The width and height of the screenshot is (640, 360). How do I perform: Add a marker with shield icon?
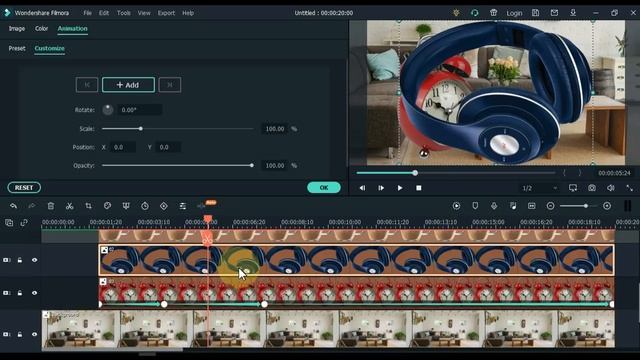point(475,206)
